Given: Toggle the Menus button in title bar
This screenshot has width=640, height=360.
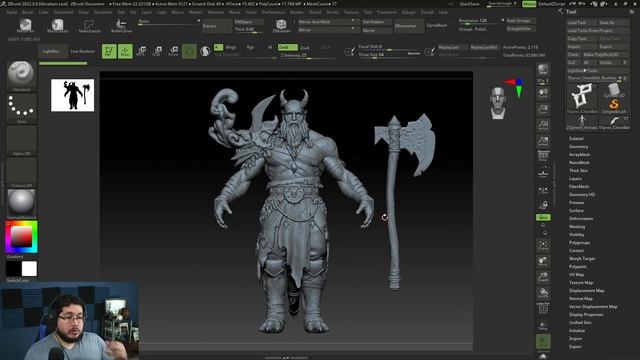Looking at the screenshot, I should 529,4.
